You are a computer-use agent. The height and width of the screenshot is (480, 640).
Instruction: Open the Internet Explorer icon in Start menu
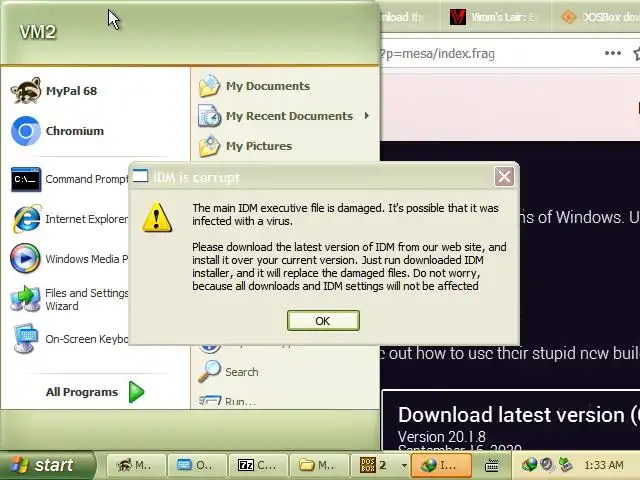26,219
